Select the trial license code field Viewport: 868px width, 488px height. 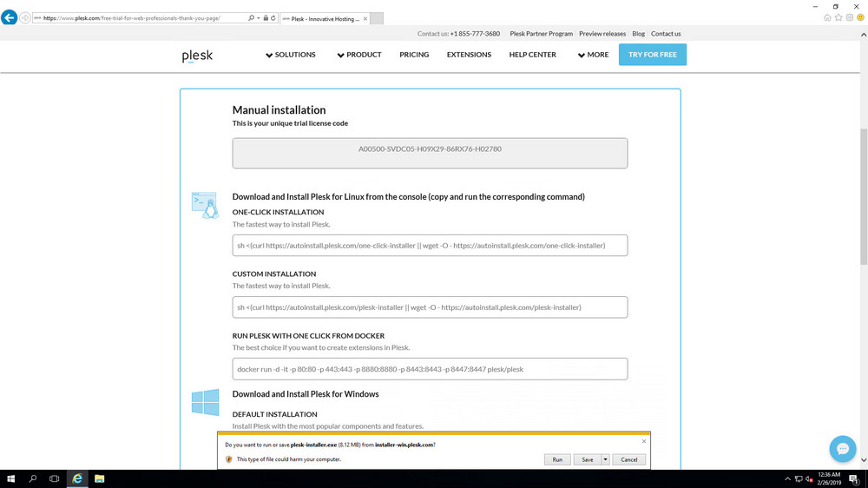click(x=431, y=153)
